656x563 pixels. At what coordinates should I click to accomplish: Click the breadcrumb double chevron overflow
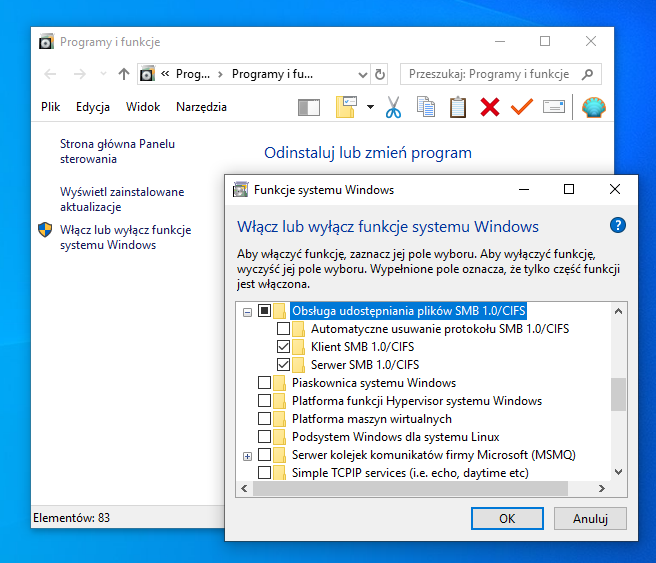[165, 74]
